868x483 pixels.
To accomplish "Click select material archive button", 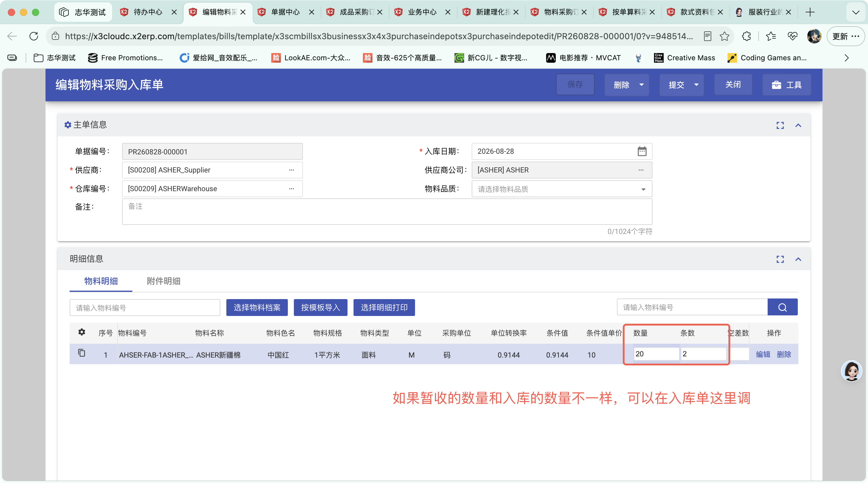I will click(x=257, y=308).
